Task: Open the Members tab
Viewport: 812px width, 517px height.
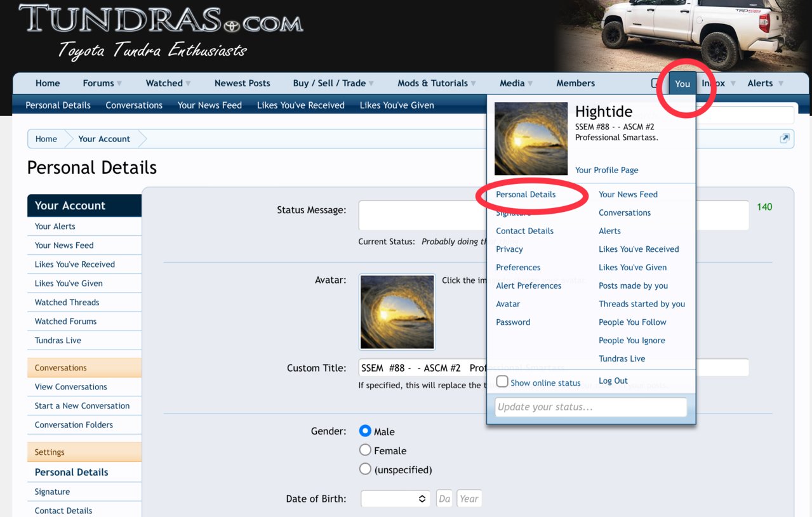Action: coord(575,83)
